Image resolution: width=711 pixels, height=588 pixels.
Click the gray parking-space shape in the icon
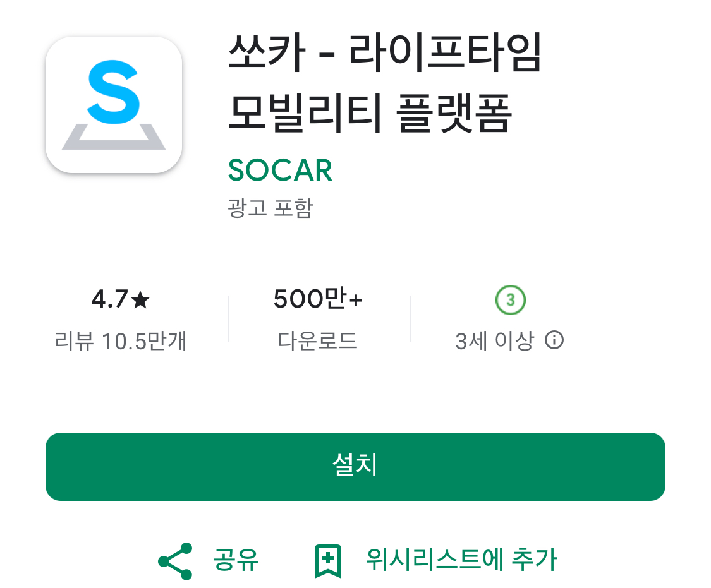[114, 137]
